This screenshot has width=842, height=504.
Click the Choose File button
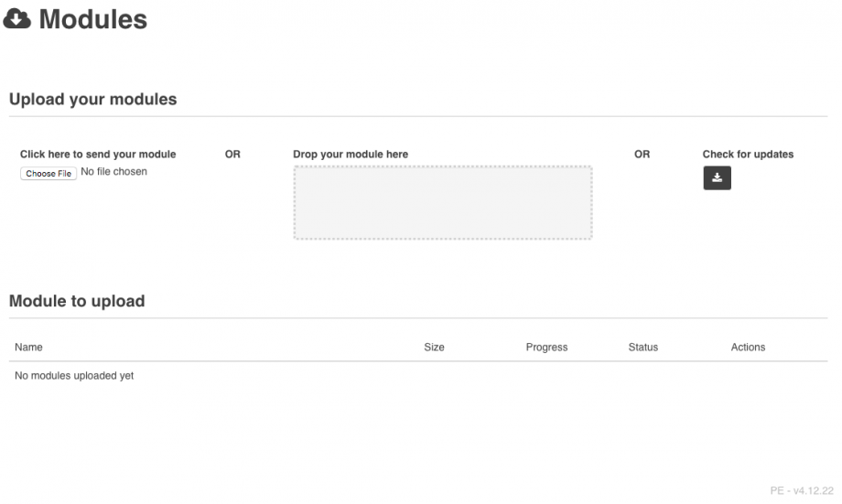pyautogui.click(x=49, y=173)
